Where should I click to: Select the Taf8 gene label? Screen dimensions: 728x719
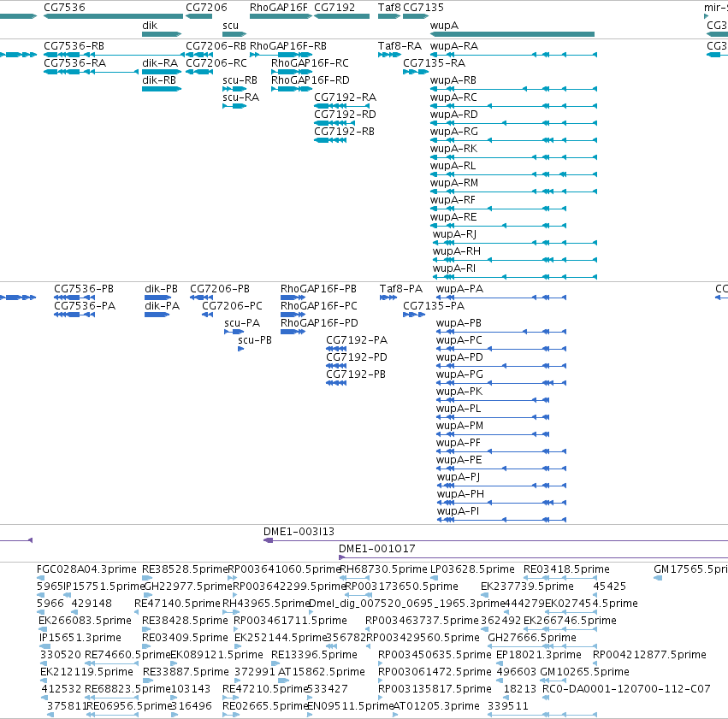click(389, 8)
